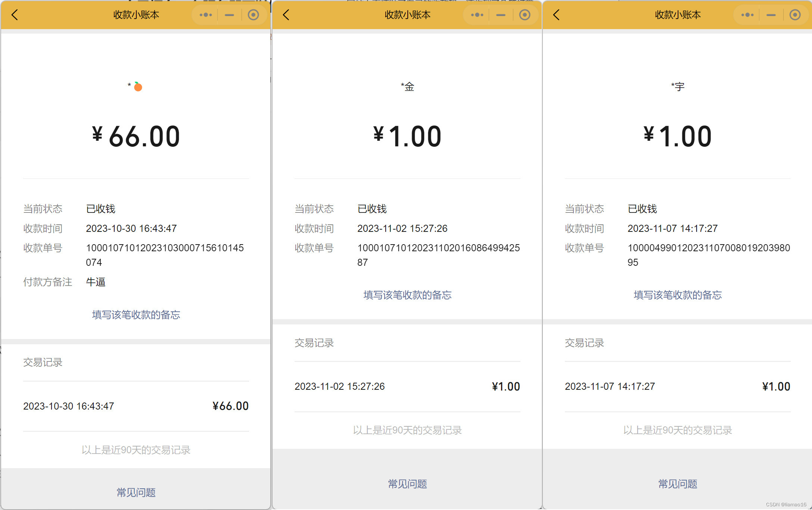Image resolution: width=812 pixels, height=510 pixels.
Task: Close middle mini program via circle icon
Action: coord(525,15)
